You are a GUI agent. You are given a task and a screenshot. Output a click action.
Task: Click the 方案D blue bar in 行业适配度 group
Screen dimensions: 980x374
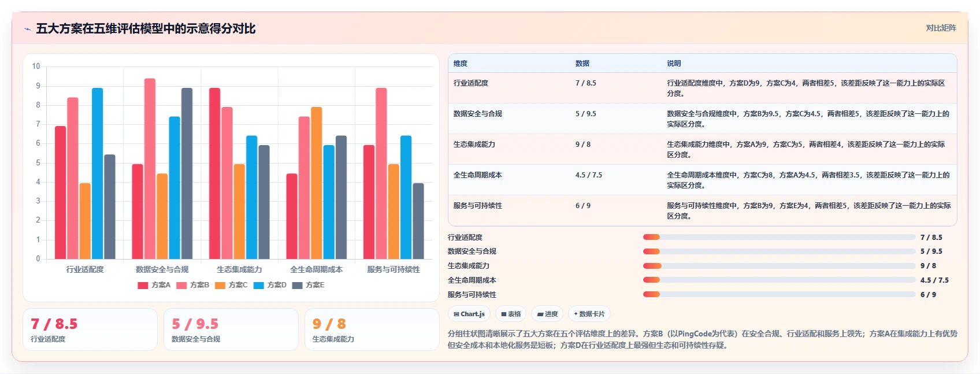click(x=97, y=173)
